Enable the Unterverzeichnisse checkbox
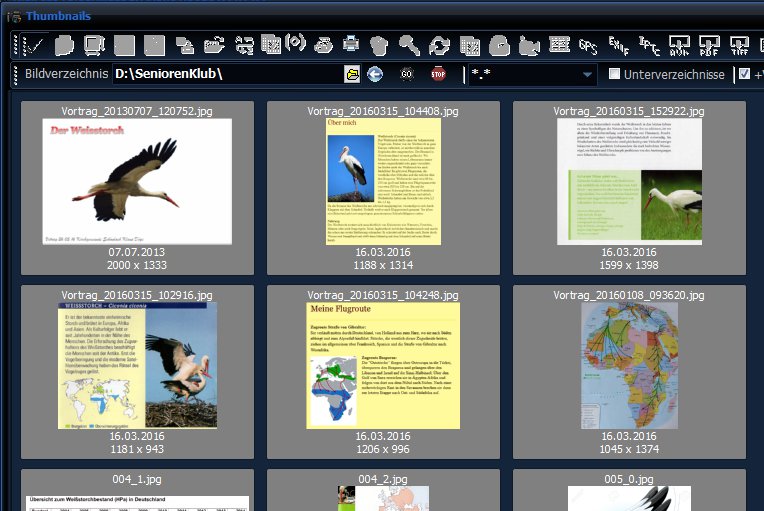The image size is (764, 511). point(615,74)
